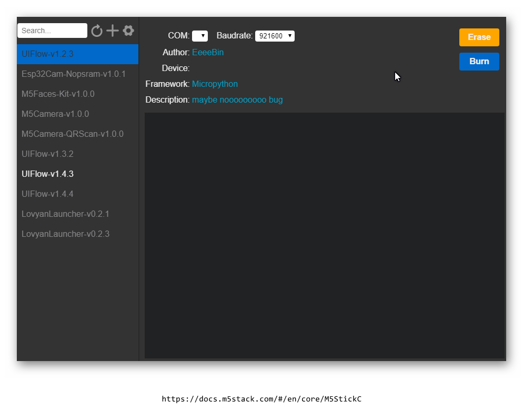Viewport: 523px width, 420px height.
Task: Select LovyanLauncher-v0.2.1 firmware
Action: coord(65,214)
